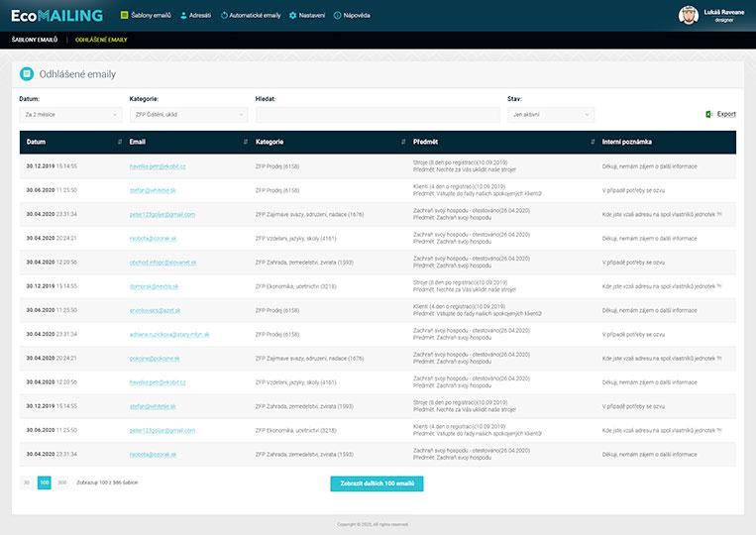Switch to the Šablony emailů sub-tab
Viewport: 756px width, 535px height.
point(35,40)
